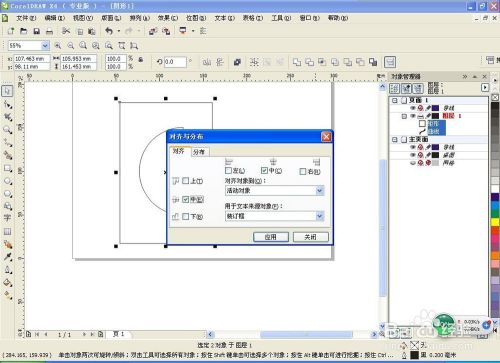
Task: Pick the orange swatch in the color palette
Action: click(x=495, y=255)
